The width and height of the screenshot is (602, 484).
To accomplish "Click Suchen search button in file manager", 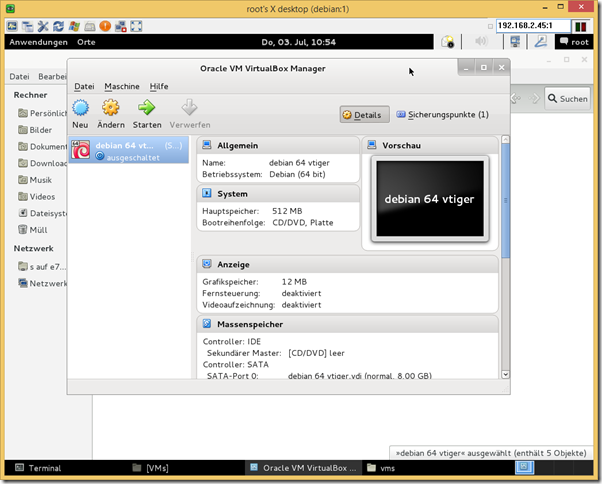I will coord(567,99).
